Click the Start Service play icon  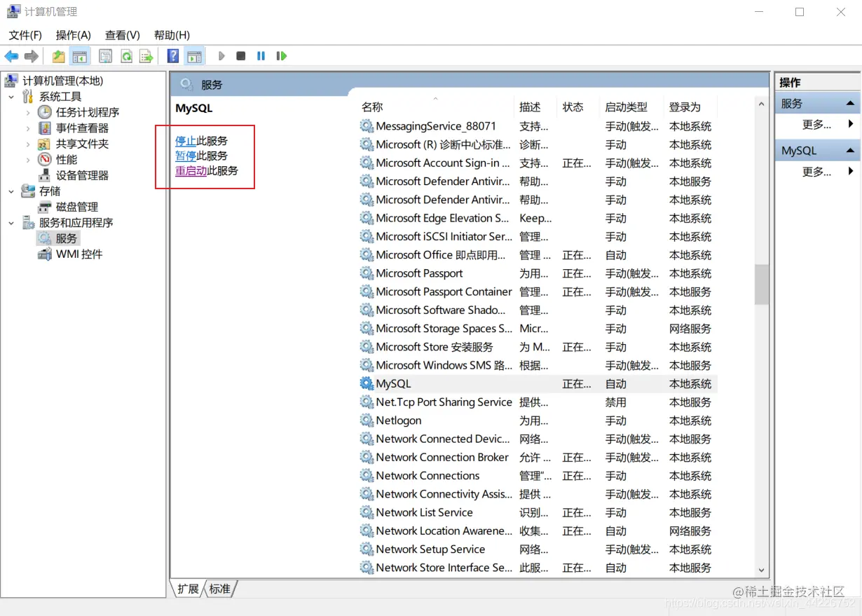coord(221,56)
